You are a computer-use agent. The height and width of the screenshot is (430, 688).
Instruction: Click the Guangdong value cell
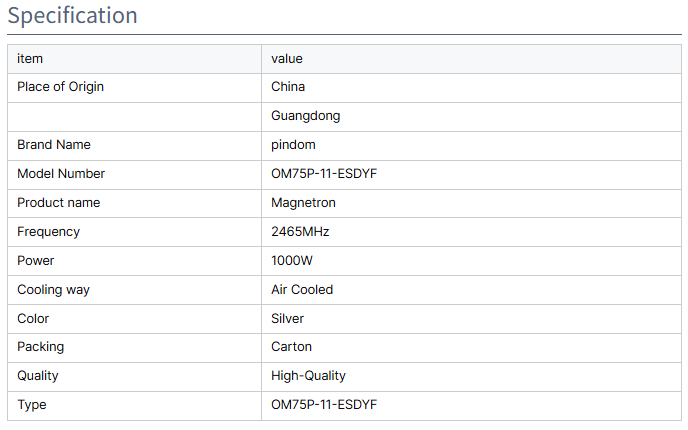pos(471,117)
